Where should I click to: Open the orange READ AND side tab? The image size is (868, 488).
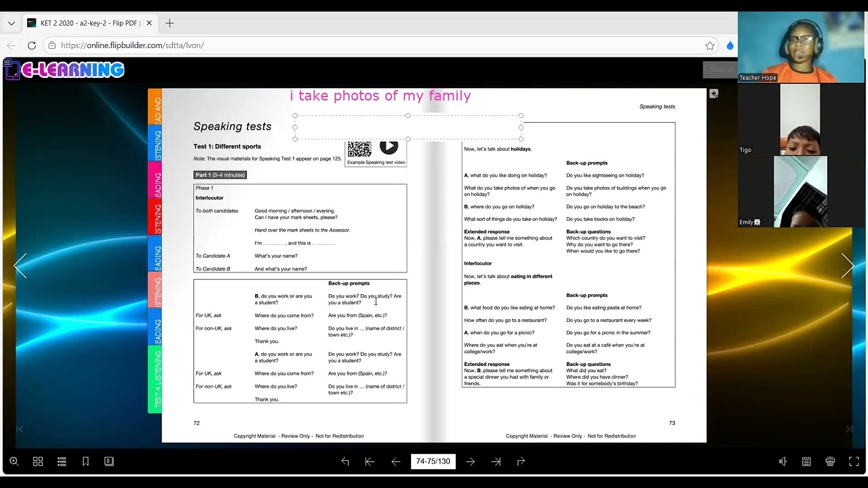coord(155,107)
